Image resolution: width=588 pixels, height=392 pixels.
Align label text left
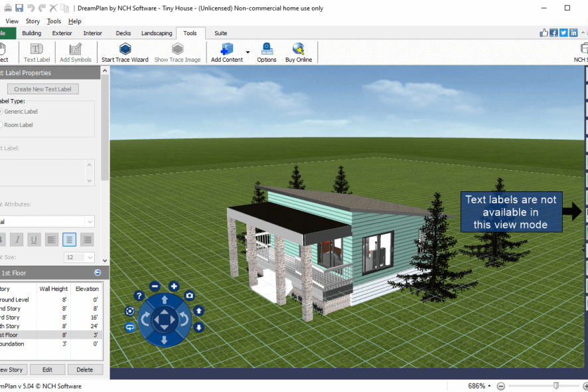[x=51, y=240]
